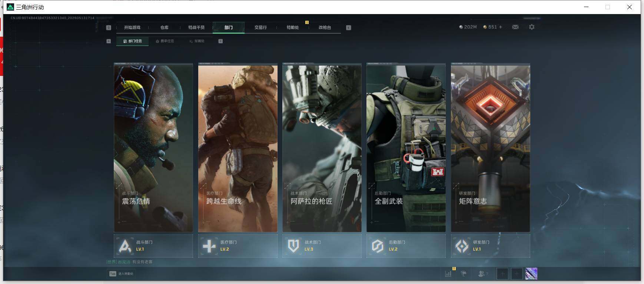Screen dimensions: 644x284
Task: Click the Q key icon left of main tabs
Action: point(109,27)
